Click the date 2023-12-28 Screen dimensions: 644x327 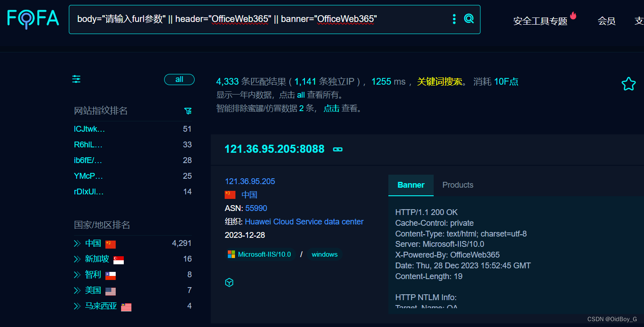(x=245, y=235)
